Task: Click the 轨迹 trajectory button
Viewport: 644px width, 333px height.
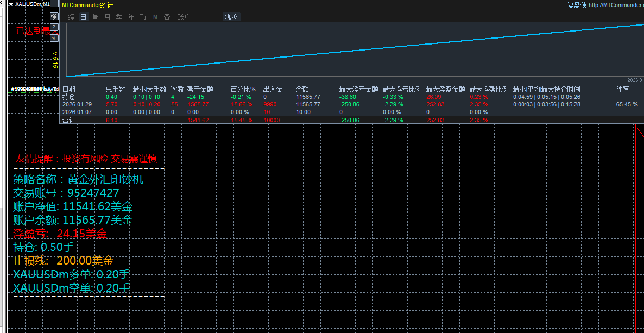Action: (231, 16)
